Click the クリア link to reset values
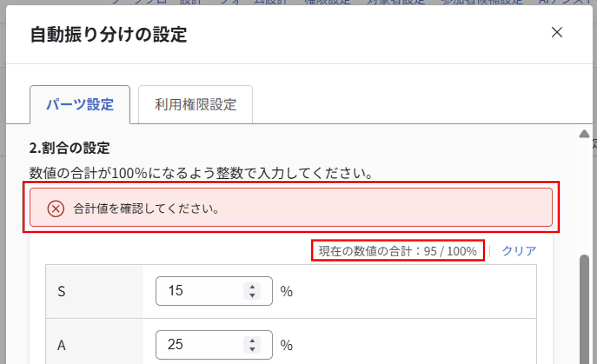The width and height of the screenshot is (597, 364). [x=519, y=250]
